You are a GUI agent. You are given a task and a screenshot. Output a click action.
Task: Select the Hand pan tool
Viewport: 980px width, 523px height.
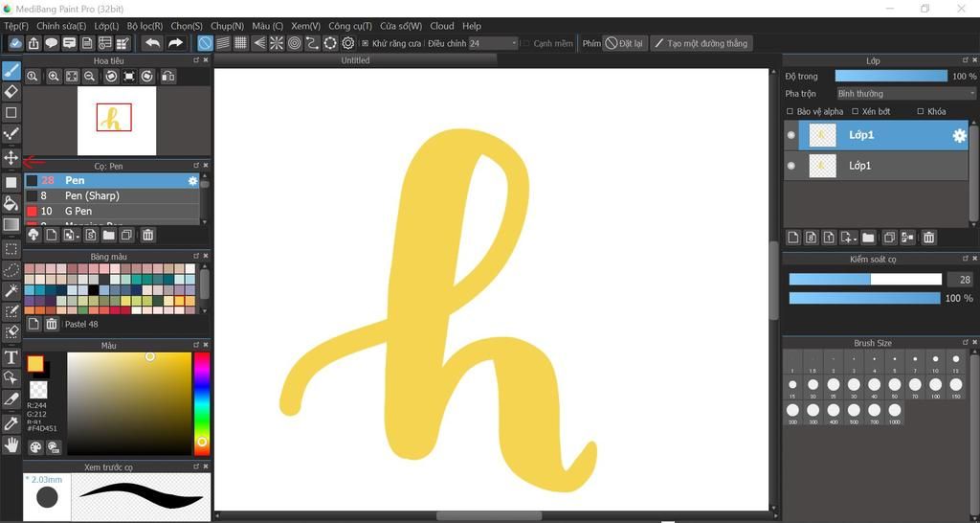point(11,444)
